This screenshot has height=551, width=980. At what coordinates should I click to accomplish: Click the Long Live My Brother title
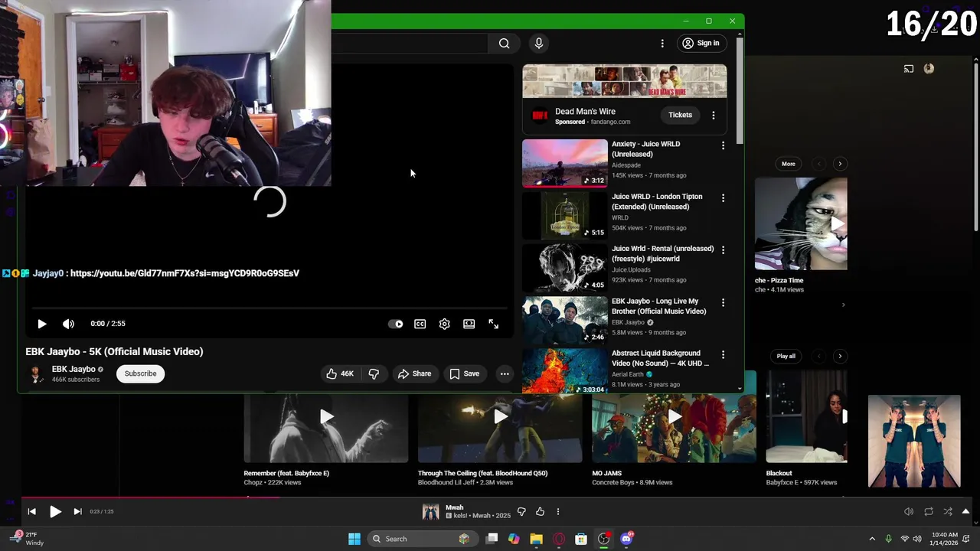pyautogui.click(x=659, y=306)
